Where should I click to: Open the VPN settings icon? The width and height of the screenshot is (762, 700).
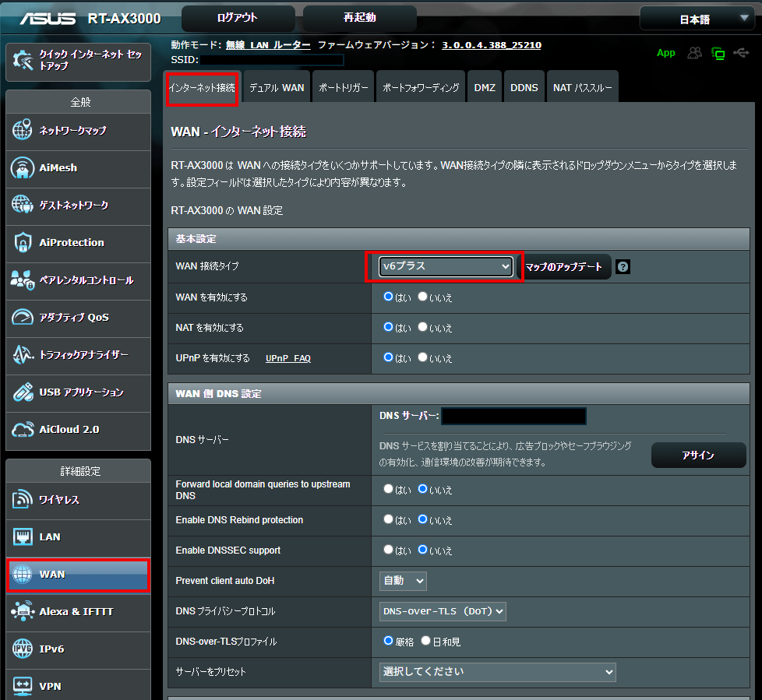click(x=23, y=686)
